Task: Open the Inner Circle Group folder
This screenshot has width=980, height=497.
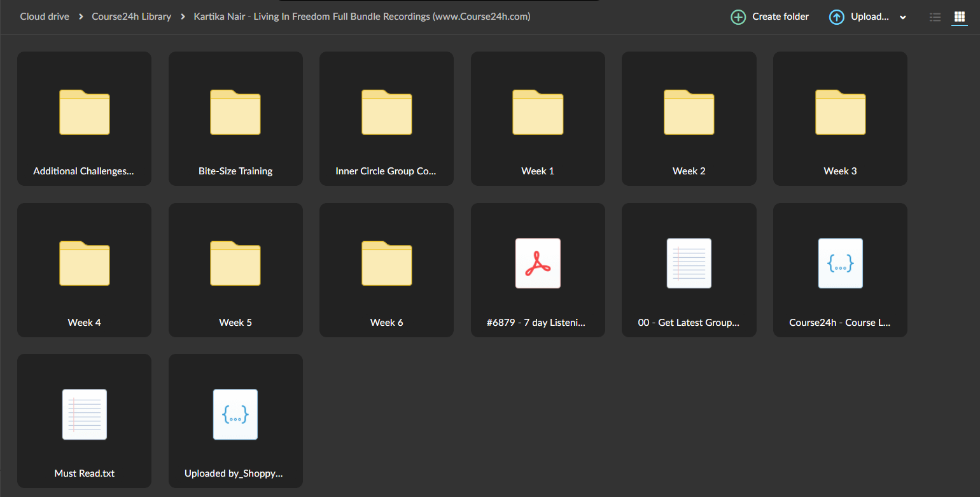Action: coord(386,118)
